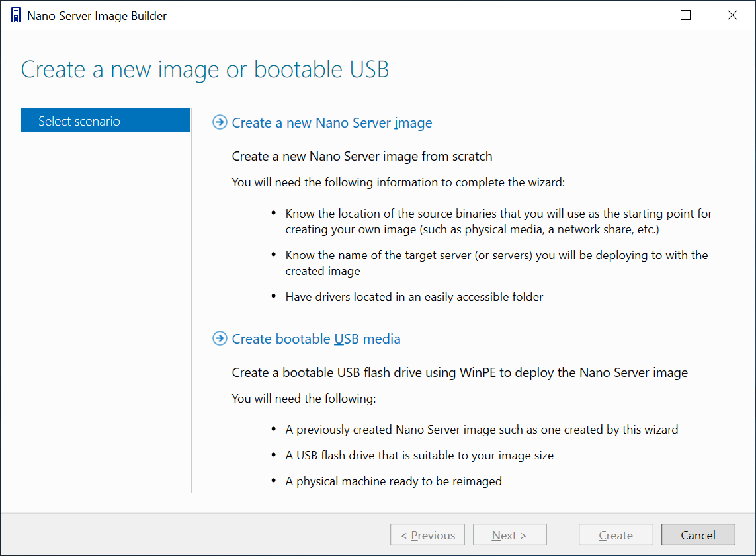Image resolution: width=756 pixels, height=556 pixels.
Task: Go back with the Previous button
Action: pyautogui.click(x=427, y=535)
